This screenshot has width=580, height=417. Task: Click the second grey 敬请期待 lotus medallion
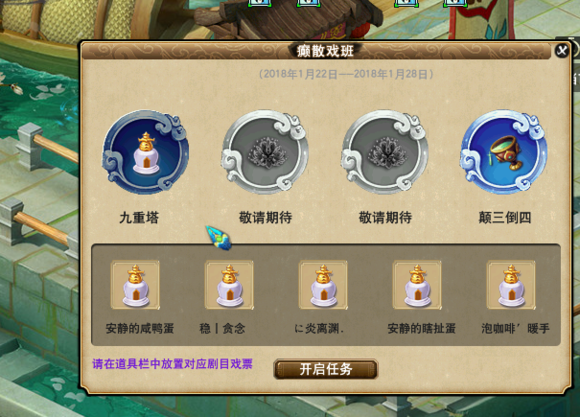pyautogui.click(x=385, y=152)
